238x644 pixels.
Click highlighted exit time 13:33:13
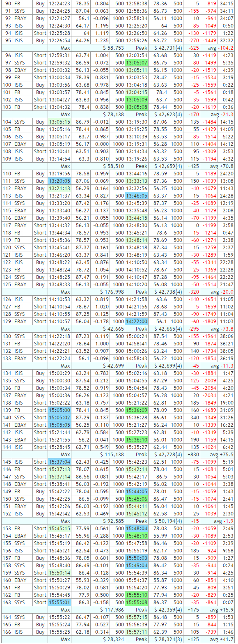click(x=136, y=181)
